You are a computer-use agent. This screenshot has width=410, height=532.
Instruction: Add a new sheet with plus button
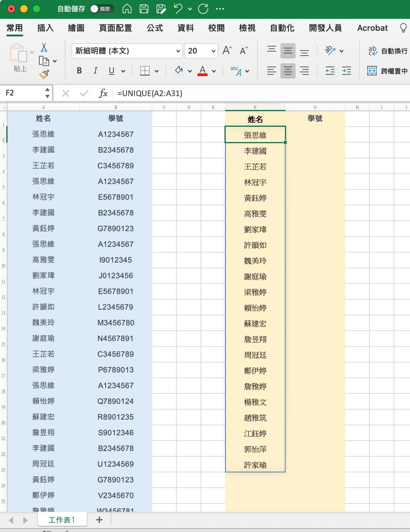click(99, 520)
